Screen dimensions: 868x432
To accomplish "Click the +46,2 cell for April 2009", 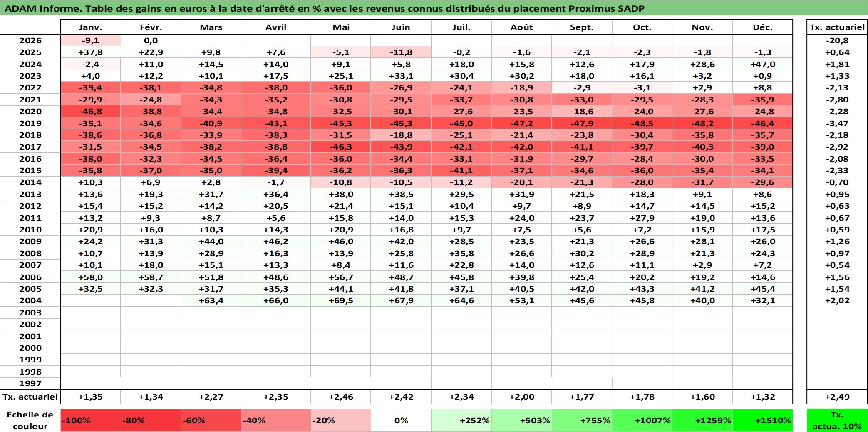I will tap(276, 241).
